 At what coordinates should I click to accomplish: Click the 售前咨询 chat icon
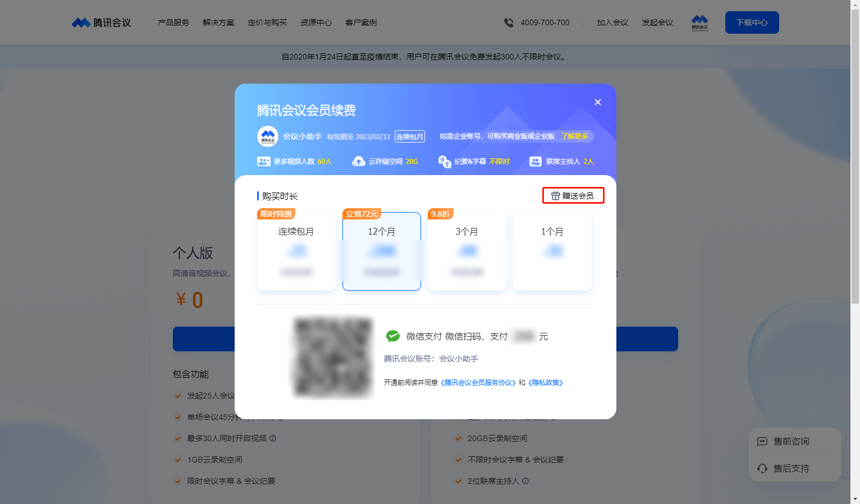(762, 442)
